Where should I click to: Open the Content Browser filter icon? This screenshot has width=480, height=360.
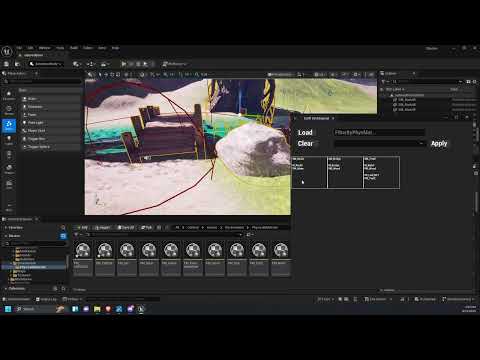(77, 235)
